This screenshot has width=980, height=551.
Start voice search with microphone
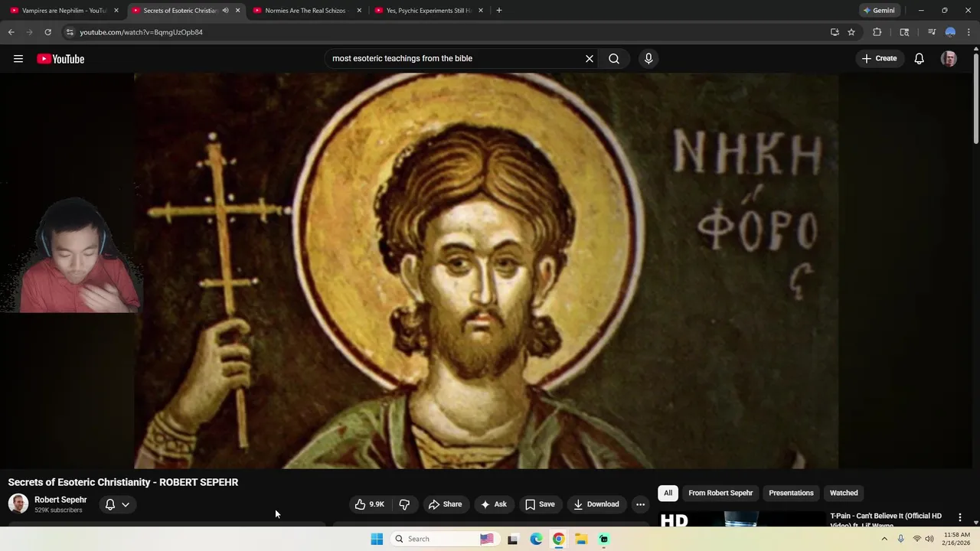point(648,58)
